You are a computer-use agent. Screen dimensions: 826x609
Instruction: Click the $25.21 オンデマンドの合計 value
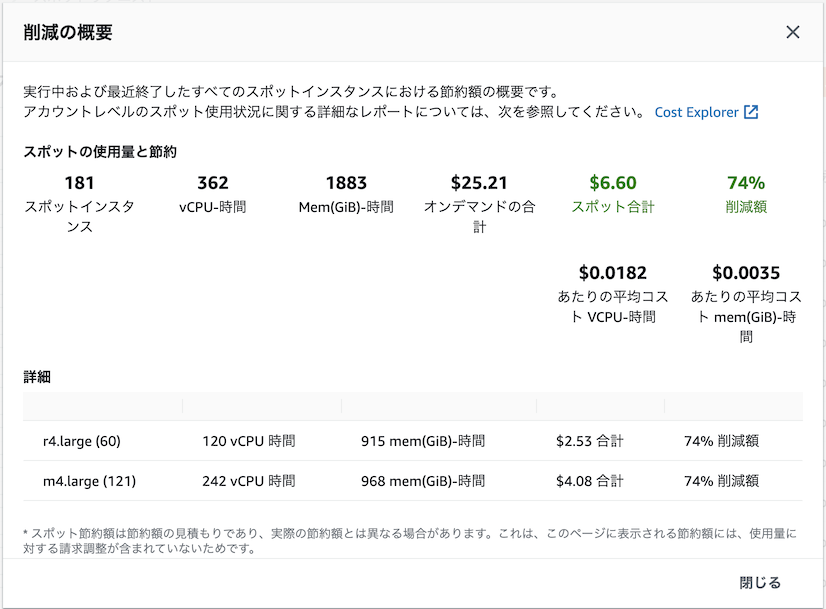coord(479,183)
